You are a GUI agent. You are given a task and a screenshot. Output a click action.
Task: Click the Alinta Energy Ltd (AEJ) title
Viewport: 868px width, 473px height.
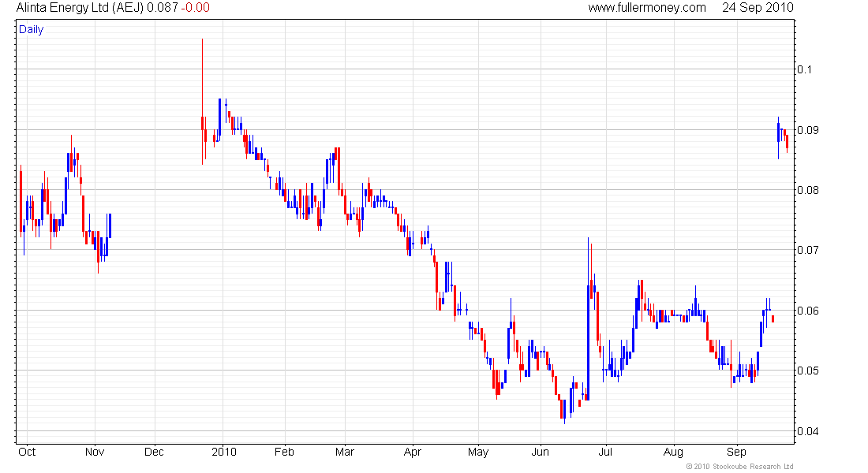80,8
